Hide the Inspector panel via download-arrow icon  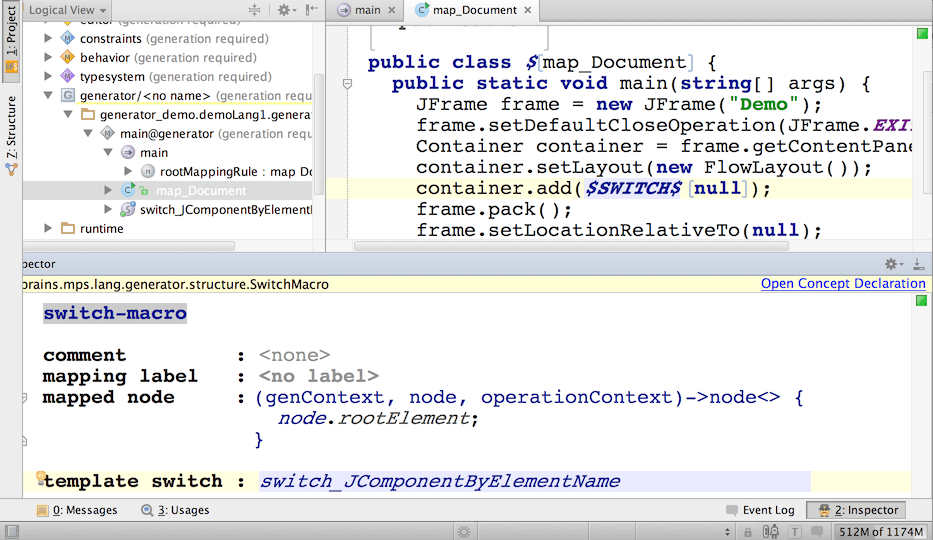coord(919,264)
